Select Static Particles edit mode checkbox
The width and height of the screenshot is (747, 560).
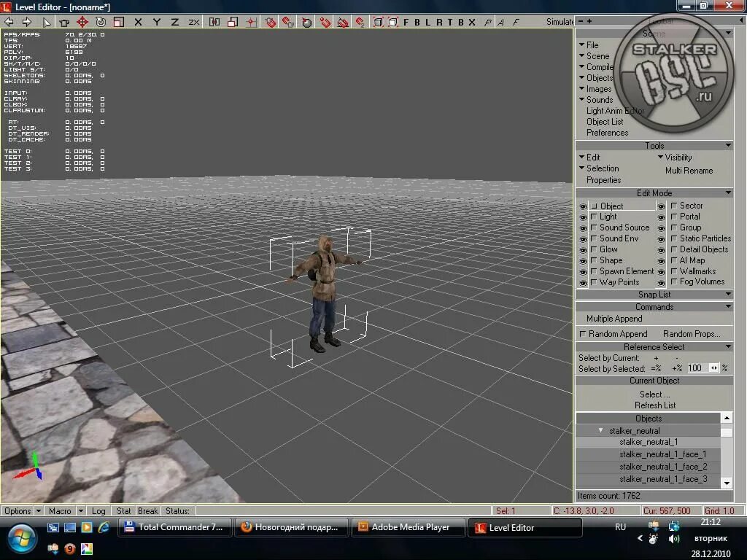coord(673,238)
